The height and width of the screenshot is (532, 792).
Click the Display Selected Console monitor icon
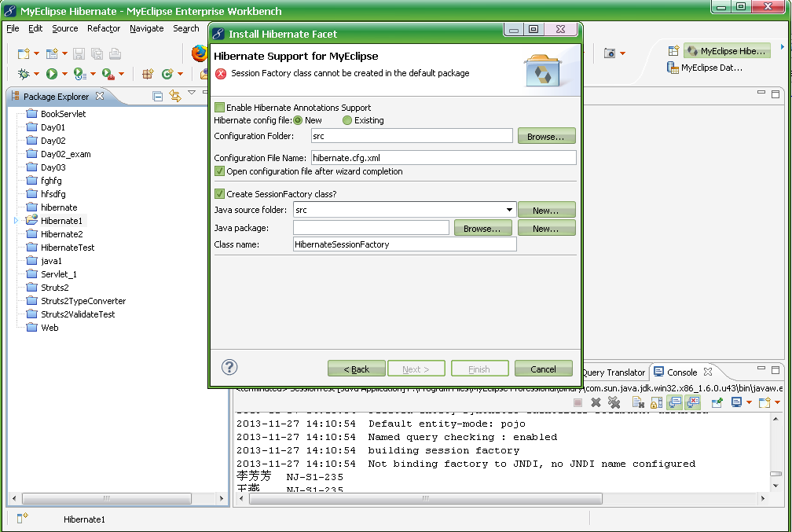point(736,402)
